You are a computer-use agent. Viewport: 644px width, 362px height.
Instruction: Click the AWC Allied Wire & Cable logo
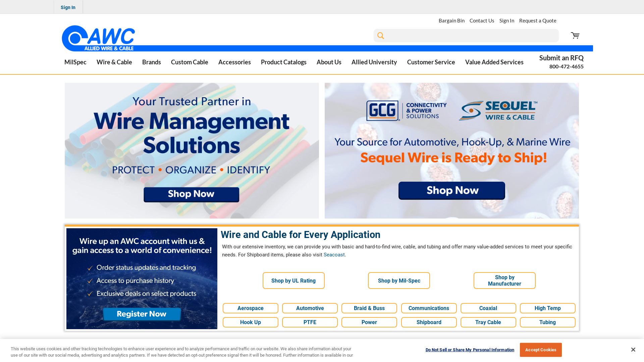[x=98, y=38]
